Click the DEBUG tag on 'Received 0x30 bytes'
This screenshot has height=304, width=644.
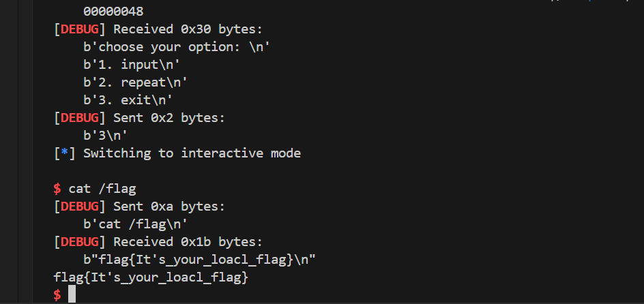[x=80, y=29]
